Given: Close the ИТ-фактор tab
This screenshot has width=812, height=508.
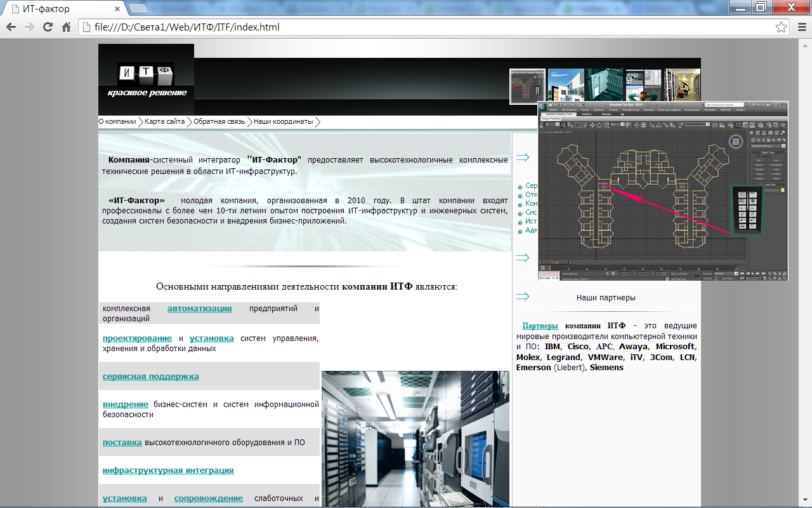Looking at the screenshot, I should [117, 9].
